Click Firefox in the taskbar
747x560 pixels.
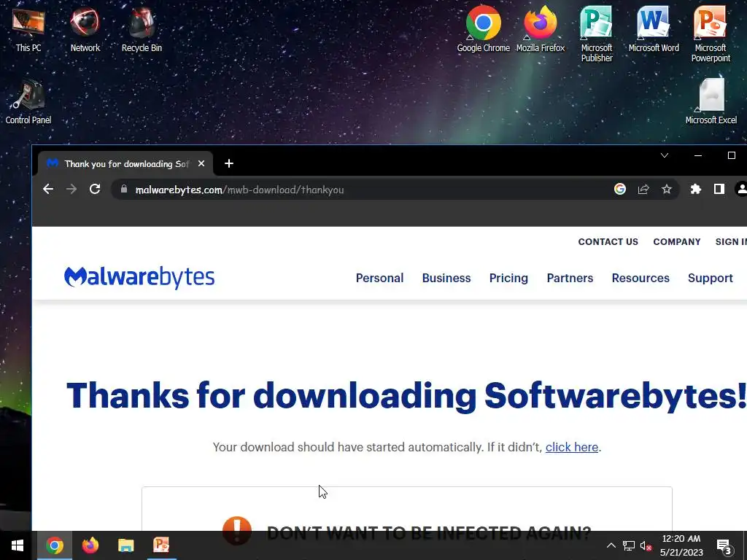(x=90, y=545)
